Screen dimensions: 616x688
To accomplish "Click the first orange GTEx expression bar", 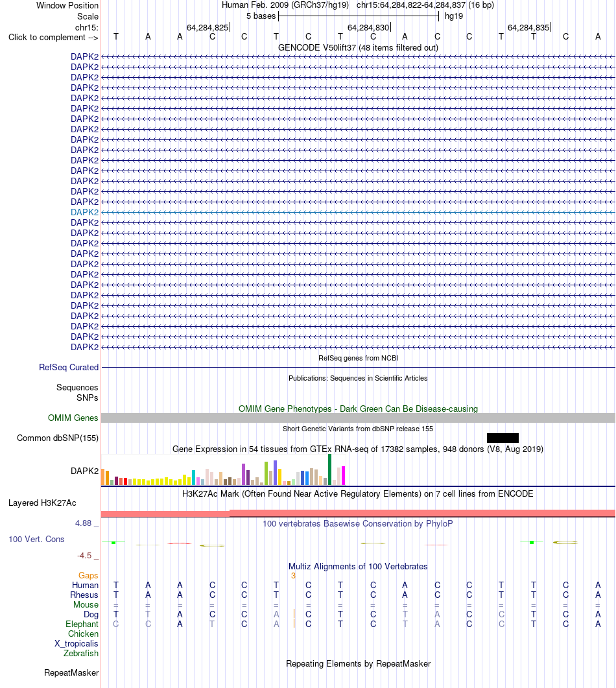I will click(x=103, y=477).
